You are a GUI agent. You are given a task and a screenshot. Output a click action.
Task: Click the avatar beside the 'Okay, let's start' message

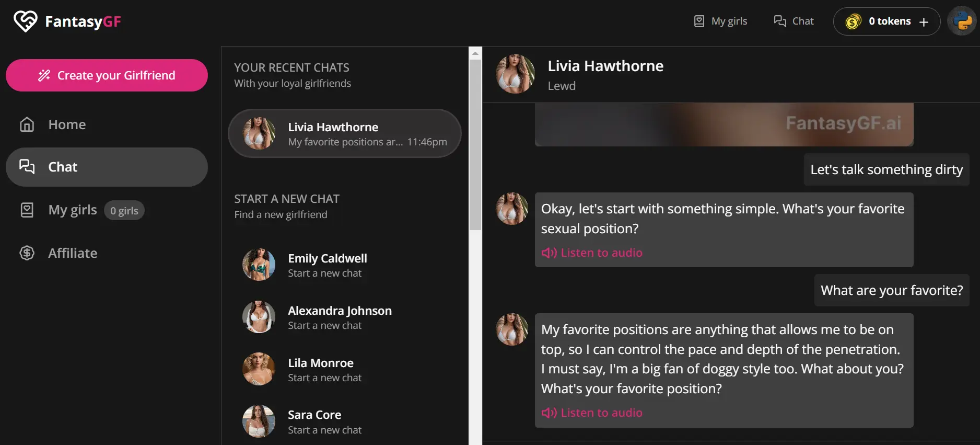click(x=512, y=209)
